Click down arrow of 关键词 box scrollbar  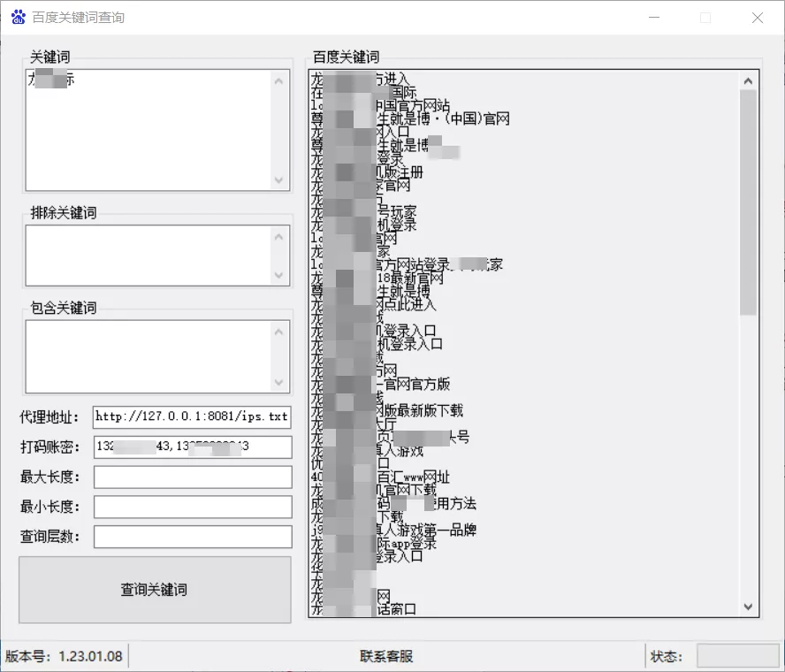point(278,179)
